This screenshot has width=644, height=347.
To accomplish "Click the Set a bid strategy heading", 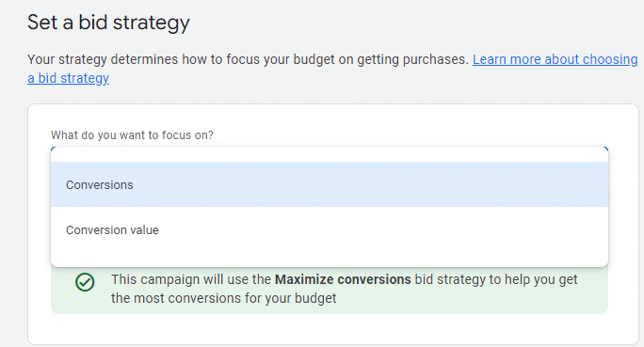I will pos(108,23).
